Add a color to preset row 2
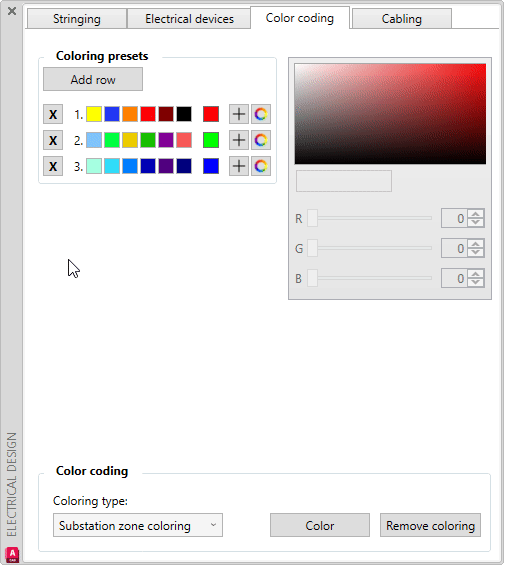The image size is (505, 566). click(239, 140)
